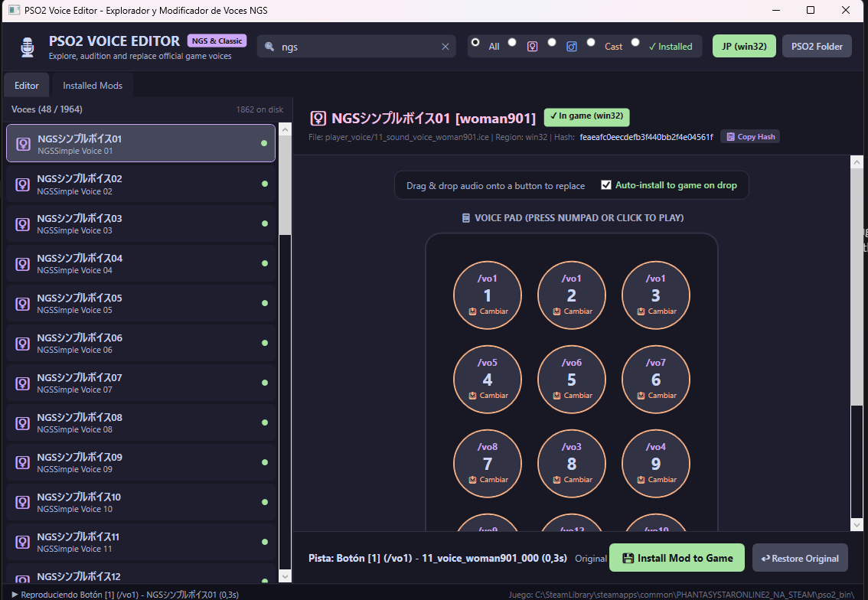Click voice pad panel scrollbar up arrow
Image resolution: width=868 pixels, height=600 pixels.
point(857,162)
